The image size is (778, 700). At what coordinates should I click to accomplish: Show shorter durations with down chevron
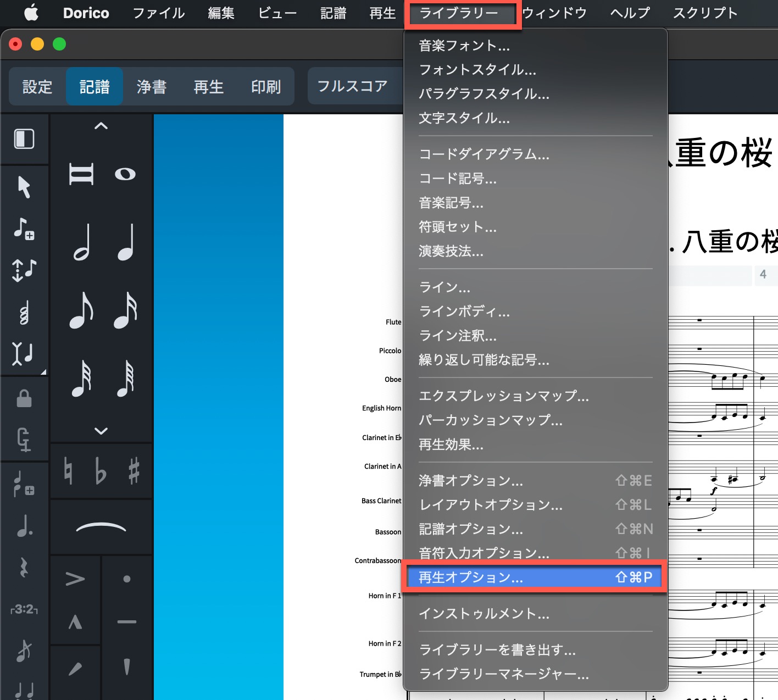pos(101,431)
